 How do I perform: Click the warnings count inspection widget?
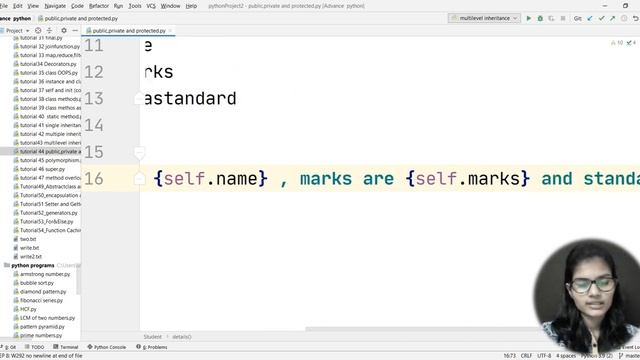617,42
